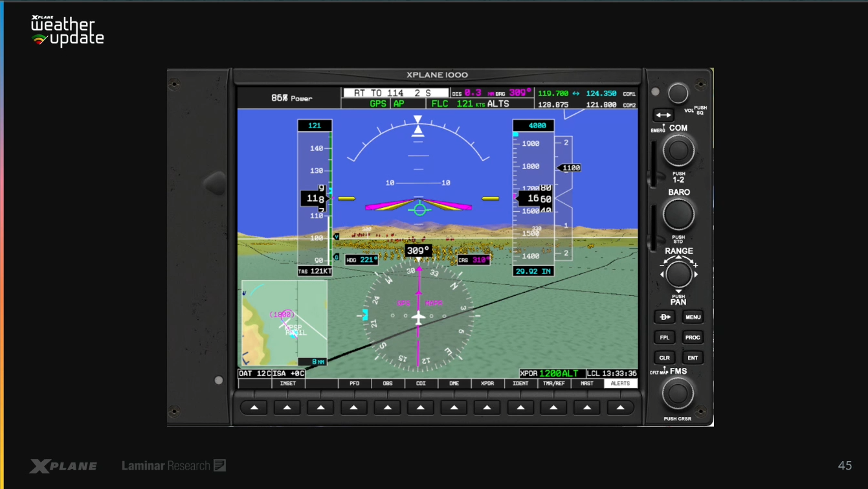Click the standby COM1 frequency 124.350
Image resolution: width=868 pixels, height=489 pixels.
(x=601, y=93)
